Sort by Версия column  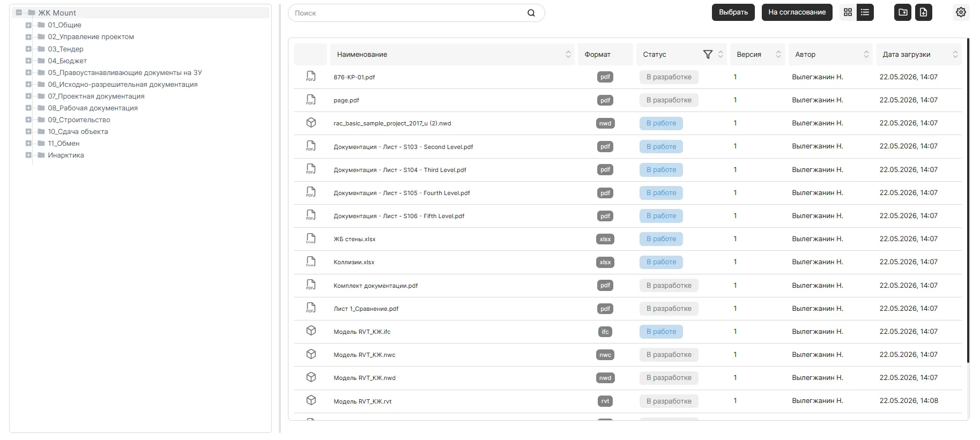pos(778,54)
